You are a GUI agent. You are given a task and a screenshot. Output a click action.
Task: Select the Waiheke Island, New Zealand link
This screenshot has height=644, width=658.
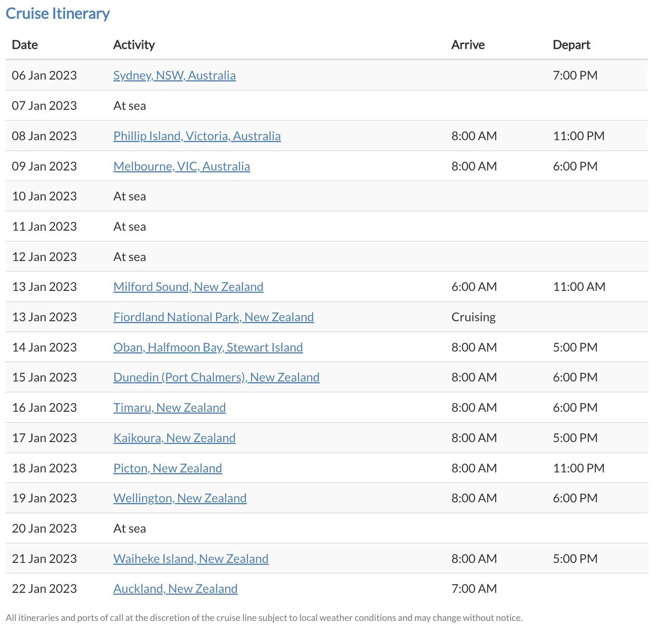pyautogui.click(x=191, y=559)
